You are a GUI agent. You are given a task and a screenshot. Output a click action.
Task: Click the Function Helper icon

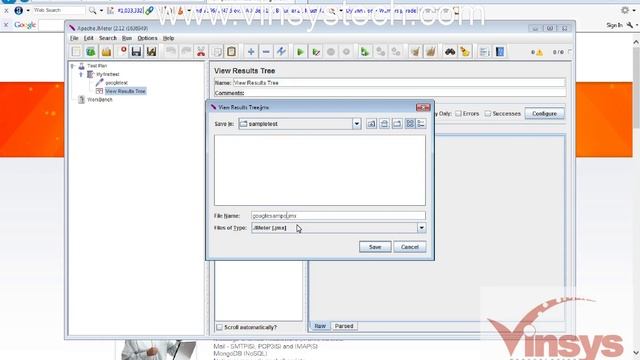click(x=484, y=52)
